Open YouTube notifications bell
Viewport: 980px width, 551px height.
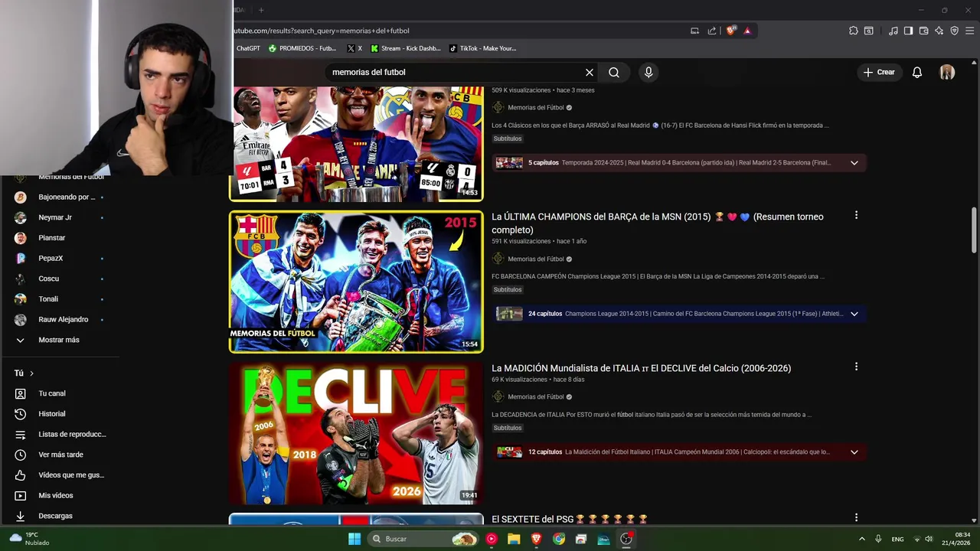tap(916, 72)
